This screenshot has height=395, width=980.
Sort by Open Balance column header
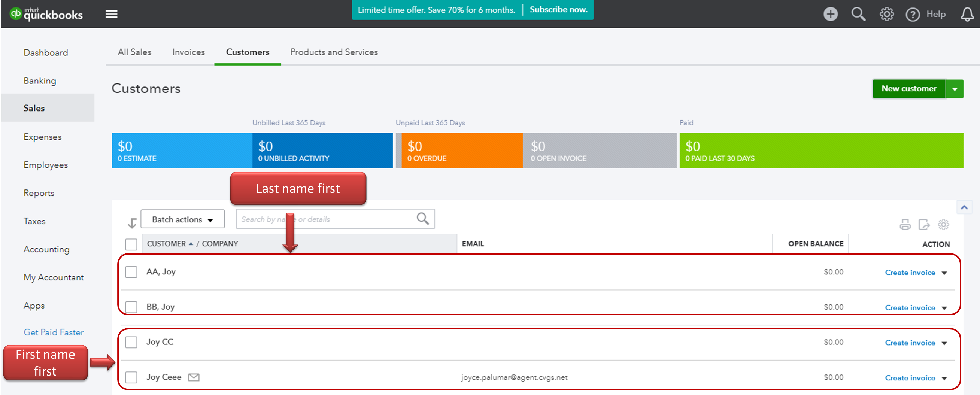point(816,244)
